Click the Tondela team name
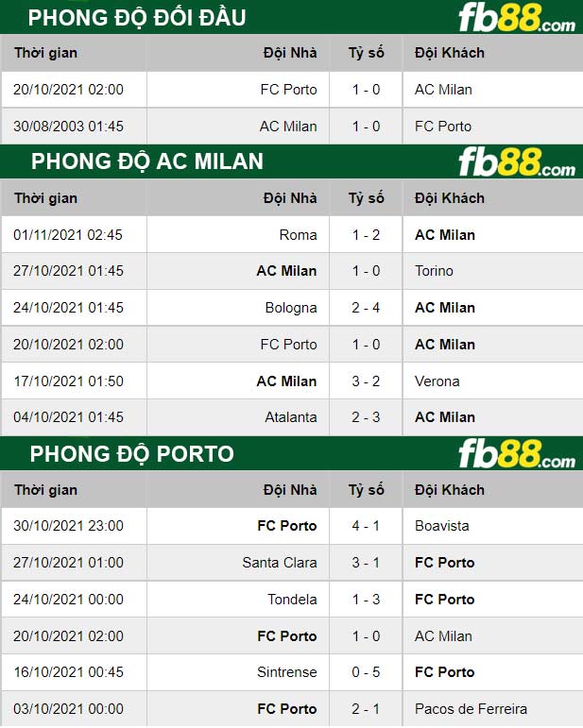 tap(292, 599)
